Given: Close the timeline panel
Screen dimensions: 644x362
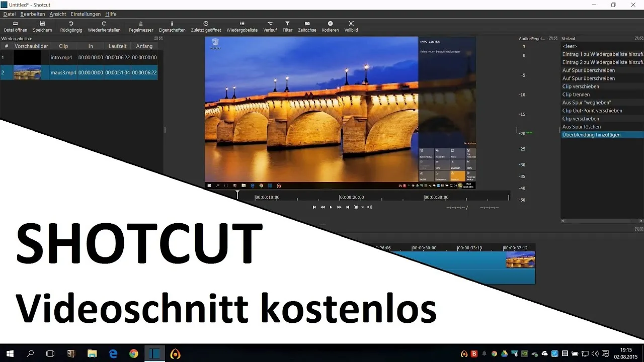Looking at the screenshot, I should pyautogui.click(x=641, y=229).
